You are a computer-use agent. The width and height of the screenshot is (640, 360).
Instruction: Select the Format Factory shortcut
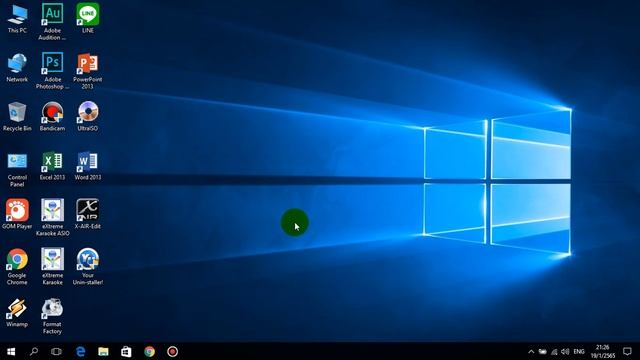pos(52,316)
